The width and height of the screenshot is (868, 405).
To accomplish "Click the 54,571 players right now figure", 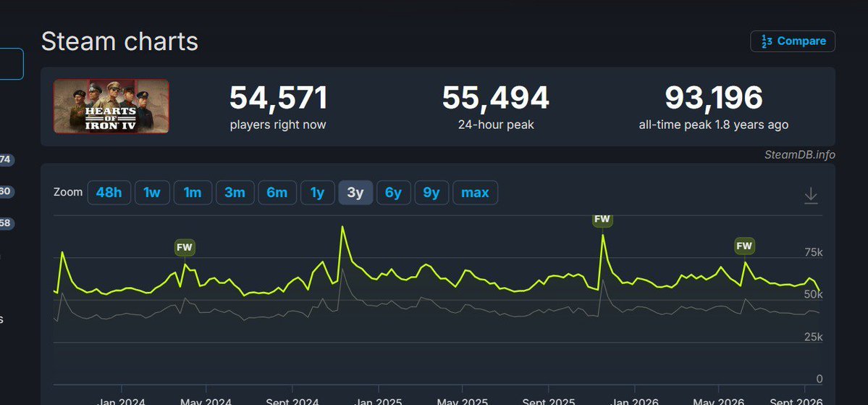I will pyautogui.click(x=279, y=98).
